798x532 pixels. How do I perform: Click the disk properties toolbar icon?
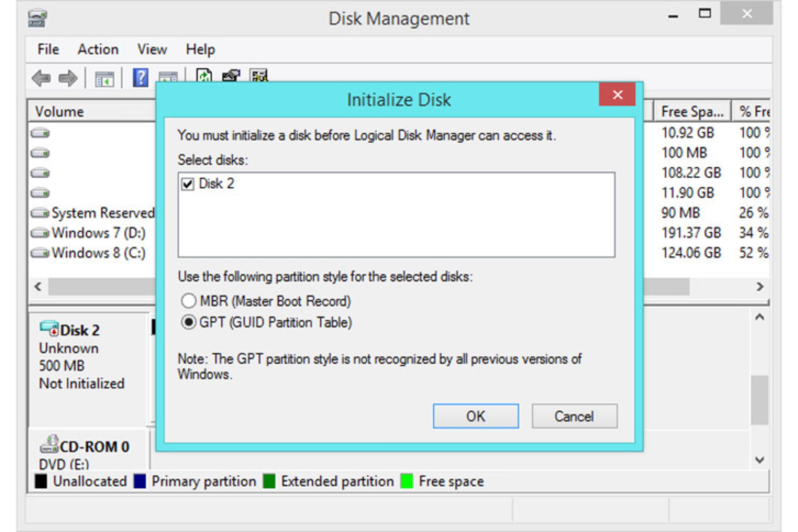click(x=232, y=76)
